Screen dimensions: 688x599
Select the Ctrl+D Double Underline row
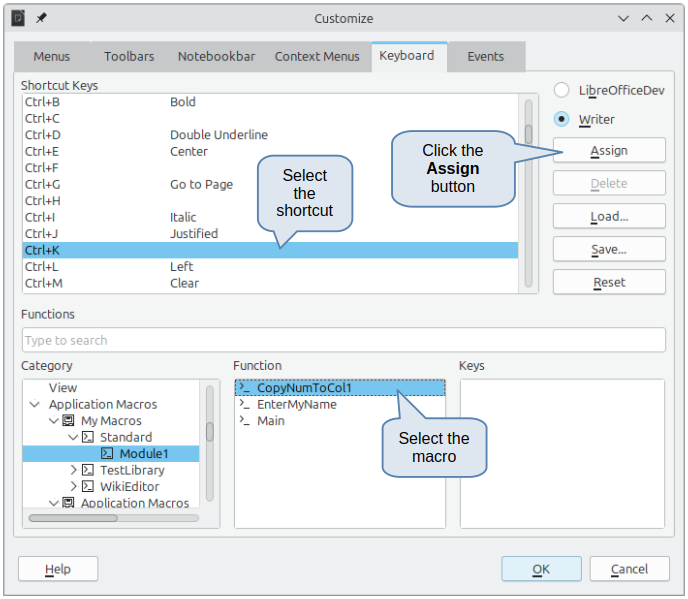(x=270, y=135)
